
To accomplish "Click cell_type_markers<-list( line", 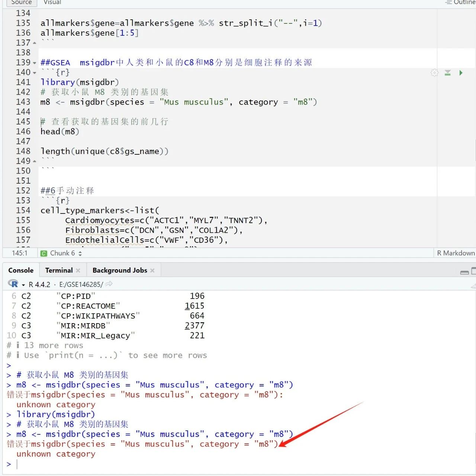I will click(x=100, y=210).
